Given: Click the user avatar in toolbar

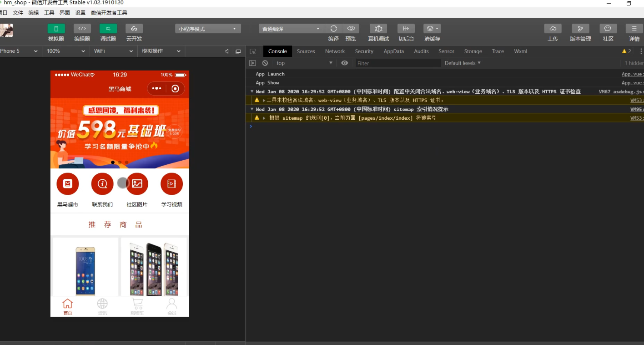Looking at the screenshot, I should pos(6,30).
